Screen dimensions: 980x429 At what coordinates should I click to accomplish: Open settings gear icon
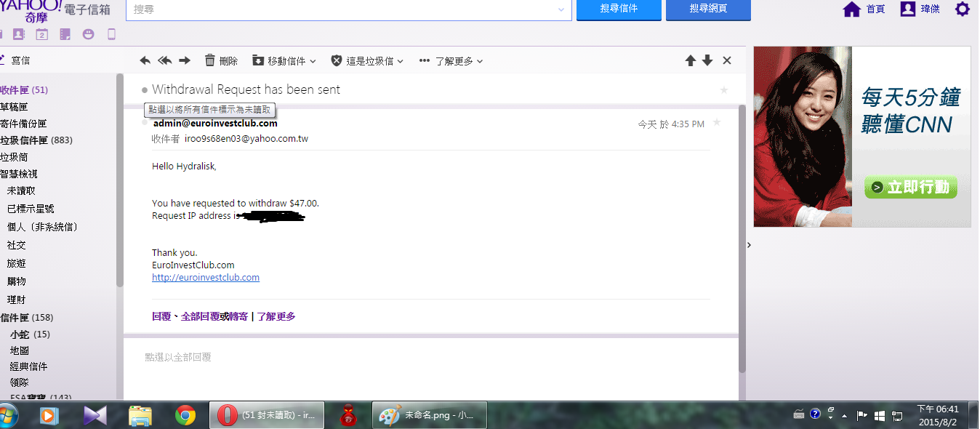[x=962, y=9]
